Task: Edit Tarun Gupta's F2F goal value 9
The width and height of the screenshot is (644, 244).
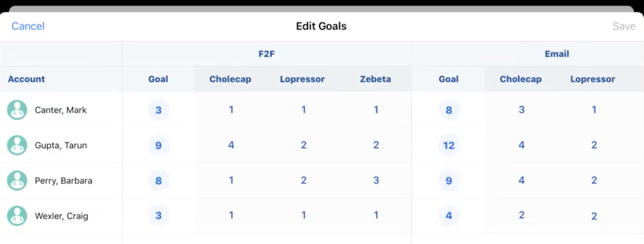Action: pos(158,145)
